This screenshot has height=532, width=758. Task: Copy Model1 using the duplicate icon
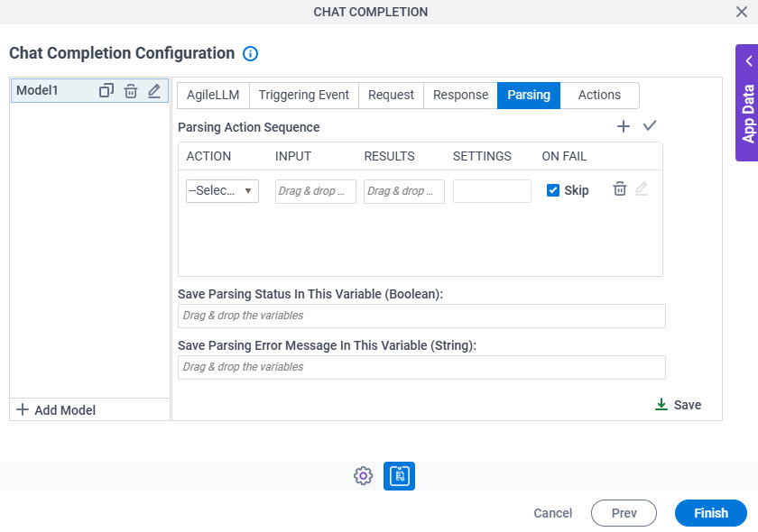click(x=106, y=90)
